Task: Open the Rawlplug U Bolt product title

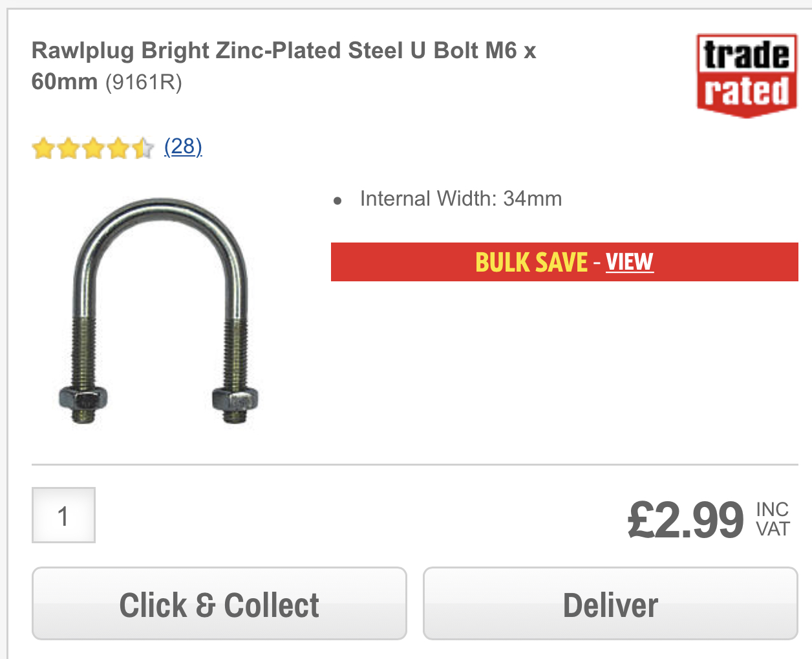Action: [x=284, y=66]
